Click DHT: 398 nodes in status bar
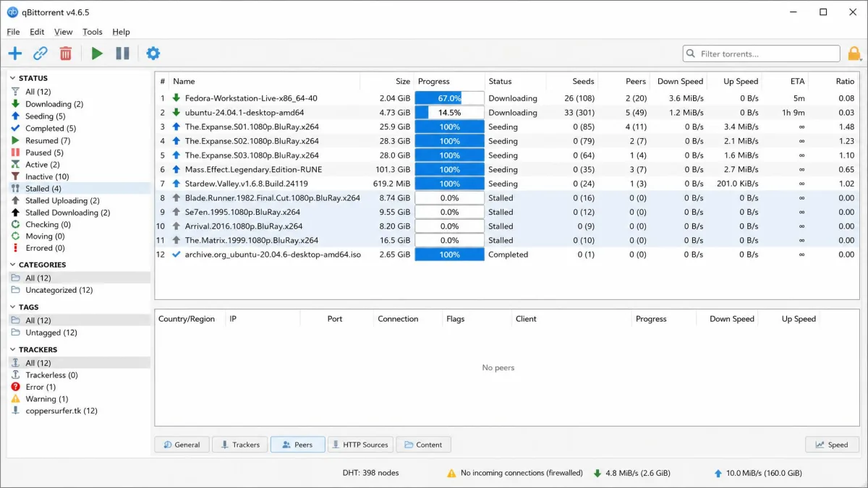Screen dimensions: 868x488 (370, 473)
